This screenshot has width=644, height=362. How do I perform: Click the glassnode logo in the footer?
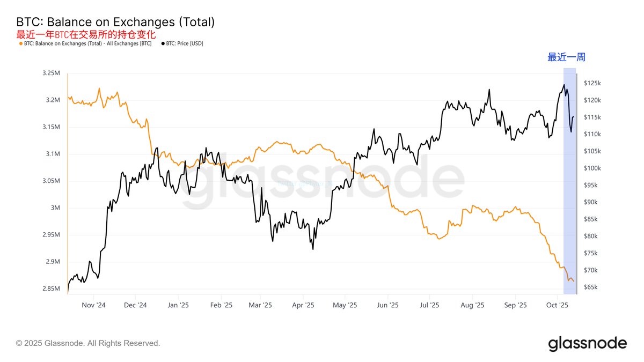click(x=587, y=343)
